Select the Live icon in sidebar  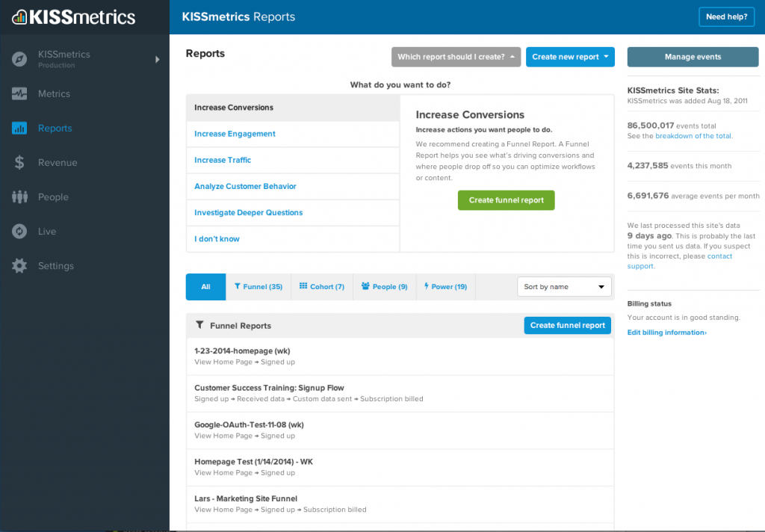[x=19, y=231]
